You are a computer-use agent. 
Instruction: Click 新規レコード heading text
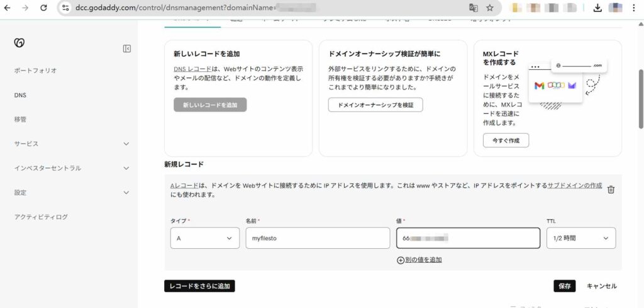tap(184, 164)
